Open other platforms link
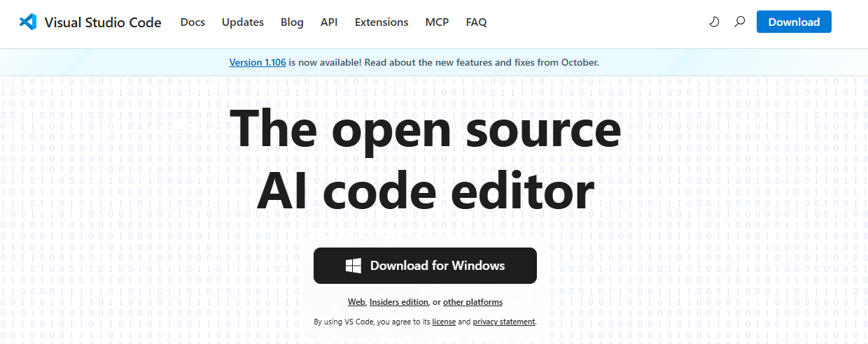Image resolution: width=868 pixels, height=344 pixels. (472, 302)
